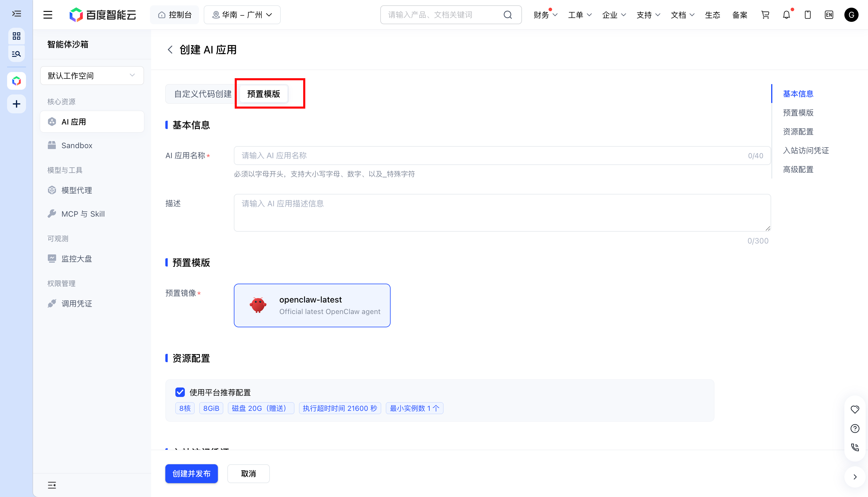Expand the 工单 menu
This screenshot has height=497, width=868.
pyautogui.click(x=580, y=15)
